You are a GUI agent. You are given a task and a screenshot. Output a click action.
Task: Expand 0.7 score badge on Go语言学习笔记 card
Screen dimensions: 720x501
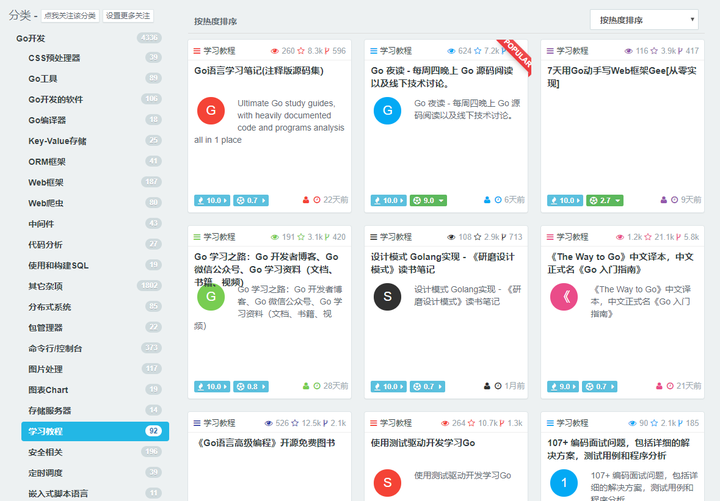(x=251, y=201)
